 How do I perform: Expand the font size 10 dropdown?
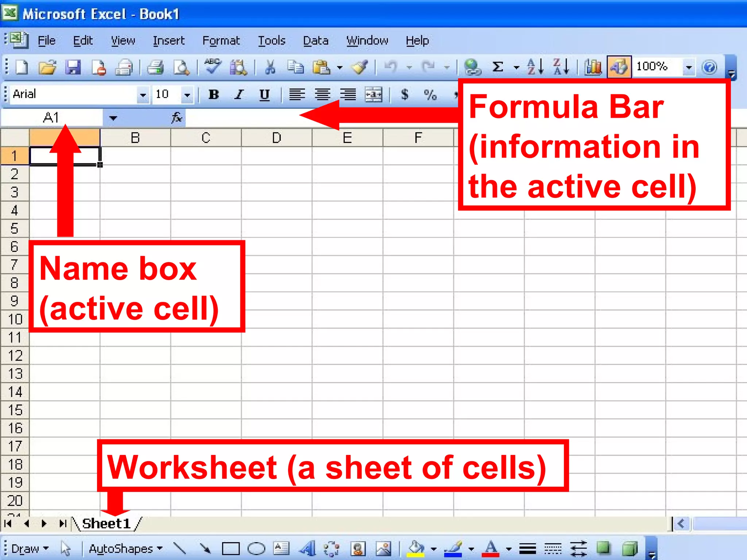[187, 95]
